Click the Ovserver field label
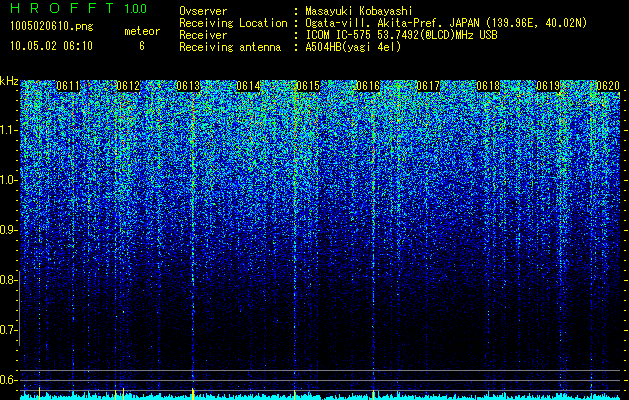629x400 pixels. 203,11
